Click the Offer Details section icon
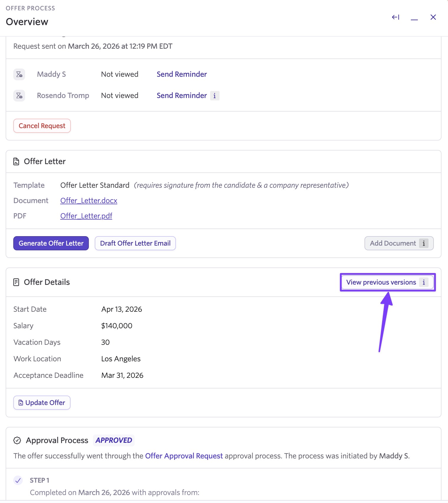Screen dimensions: 448x503 click(x=16, y=282)
